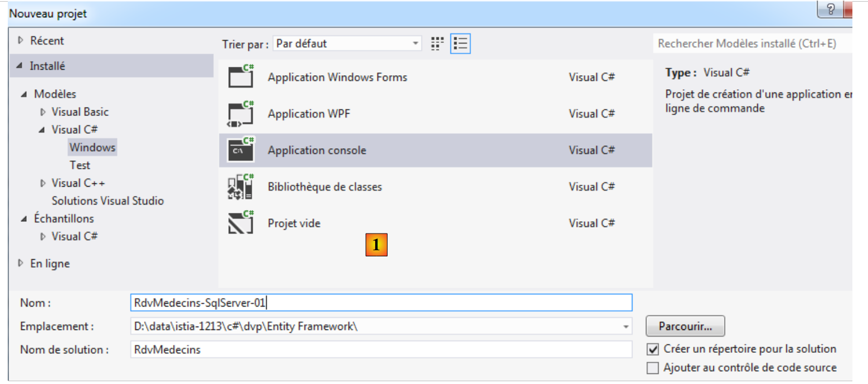Switch to small icons grid view
The width and height of the screenshot is (868, 384).
(437, 43)
